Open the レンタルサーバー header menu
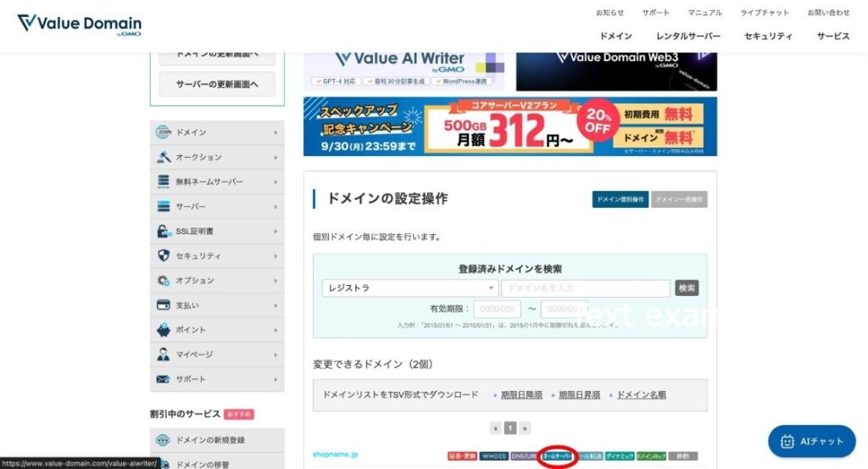 tap(688, 36)
